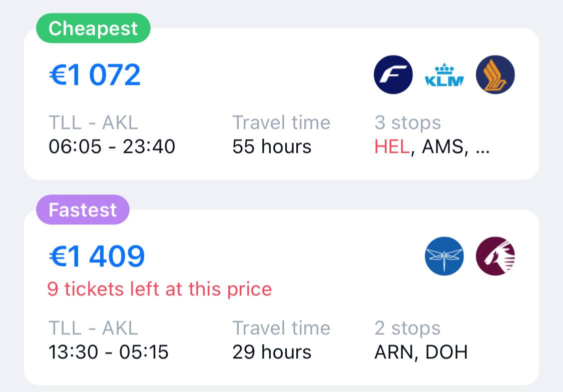The image size is (563, 392).
Task: Click the 55 hours travel time
Action: 272,147
